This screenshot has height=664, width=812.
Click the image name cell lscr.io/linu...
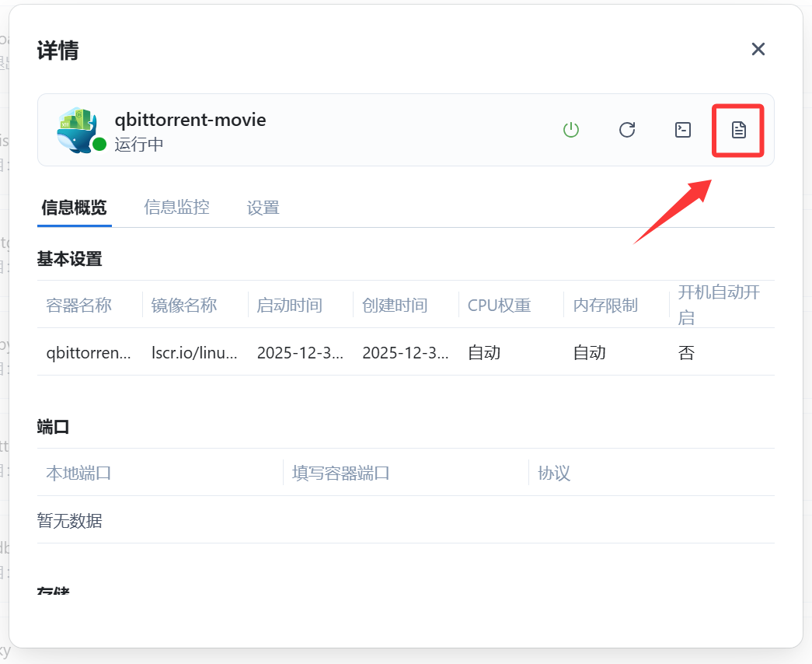(193, 352)
